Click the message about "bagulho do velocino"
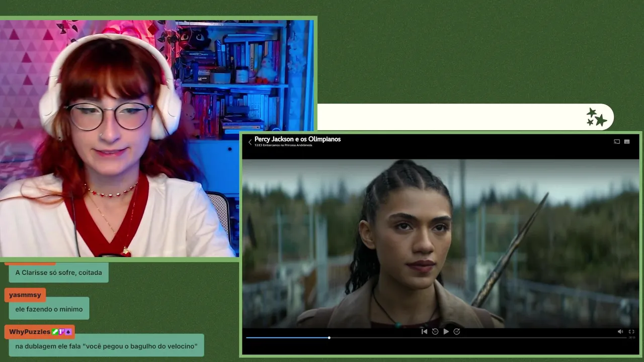 point(106,346)
